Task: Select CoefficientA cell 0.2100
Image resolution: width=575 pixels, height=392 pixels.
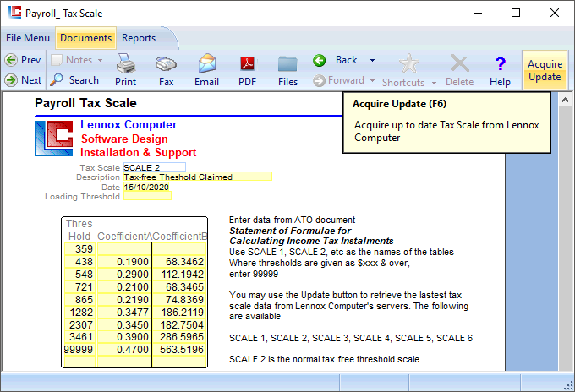Action: [124, 287]
